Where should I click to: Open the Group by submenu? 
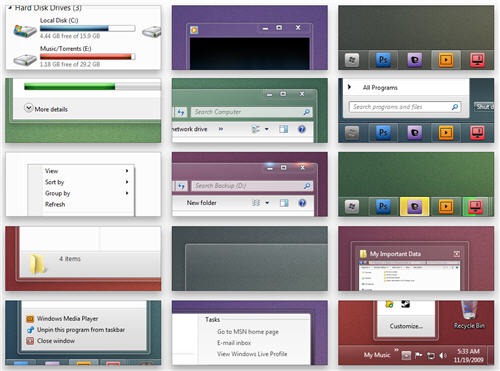[x=82, y=193]
